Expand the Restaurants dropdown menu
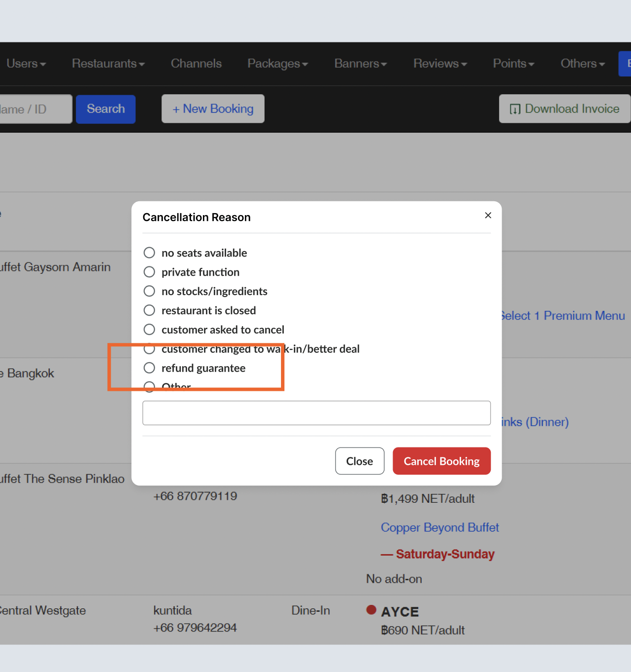 pyautogui.click(x=108, y=64)
